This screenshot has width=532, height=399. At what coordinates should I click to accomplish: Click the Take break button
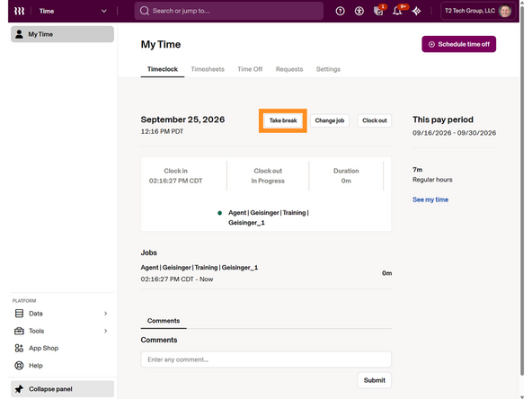(x=283, y=120)
